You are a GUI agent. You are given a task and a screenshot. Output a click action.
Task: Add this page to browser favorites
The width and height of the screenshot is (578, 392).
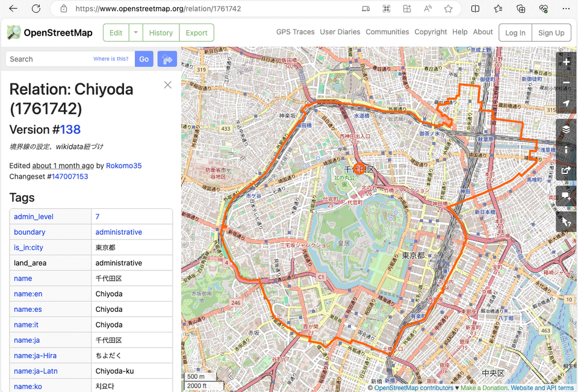(x=448, y=8)
